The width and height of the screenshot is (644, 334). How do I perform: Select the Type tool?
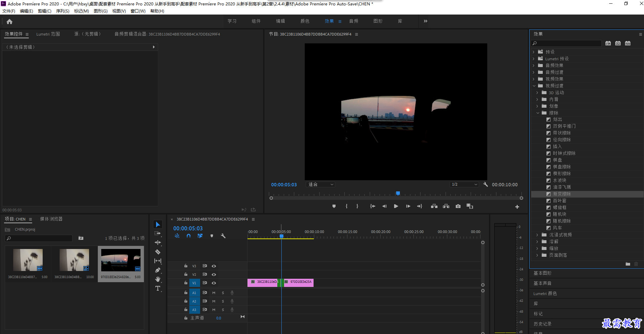(158, 288)
